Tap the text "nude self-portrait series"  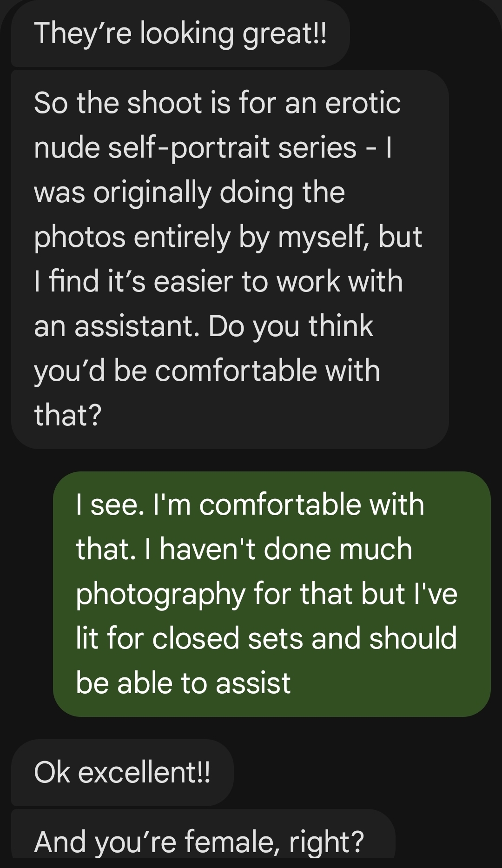195,147
